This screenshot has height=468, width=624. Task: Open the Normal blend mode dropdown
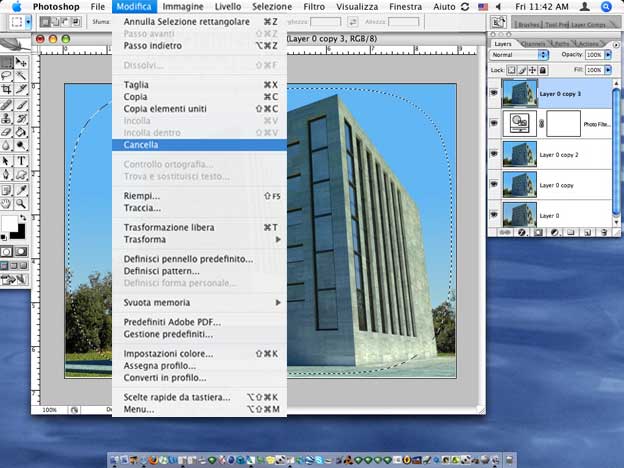519,55
